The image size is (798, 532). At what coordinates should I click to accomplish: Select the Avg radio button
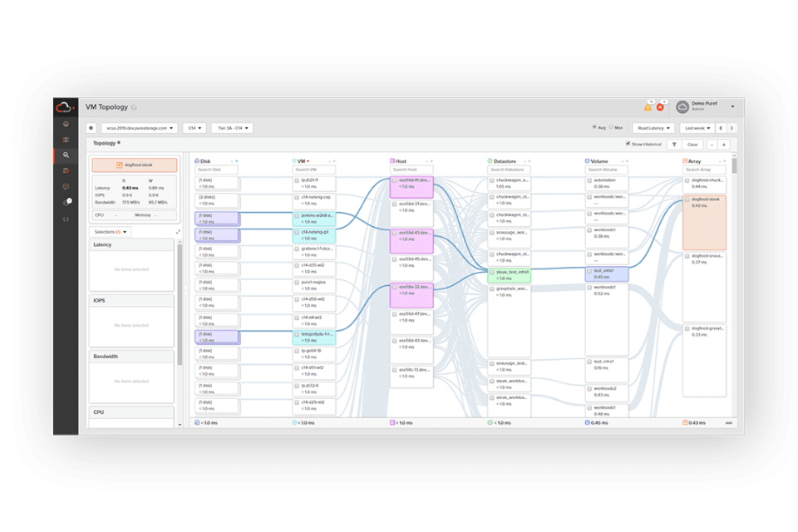click(x=594, y=127)
